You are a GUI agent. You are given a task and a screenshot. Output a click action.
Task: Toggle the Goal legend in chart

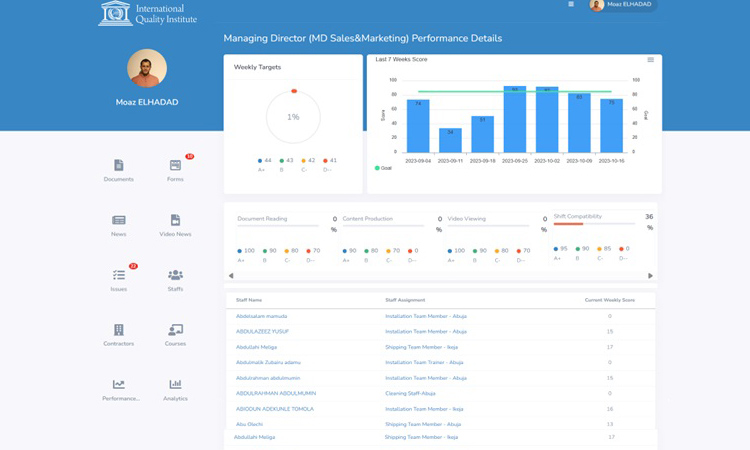383,168
